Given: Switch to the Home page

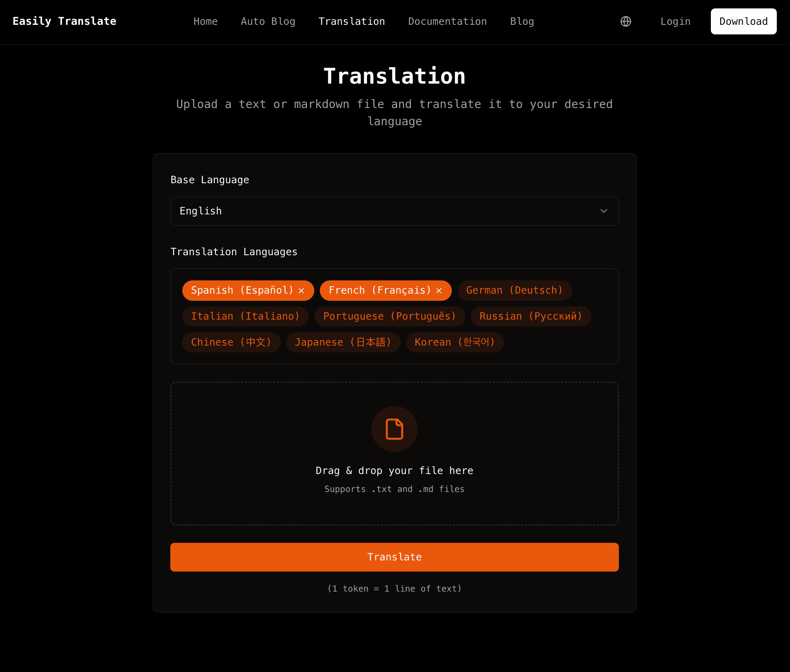Looking at the screenshot, I should click(205, 21).
